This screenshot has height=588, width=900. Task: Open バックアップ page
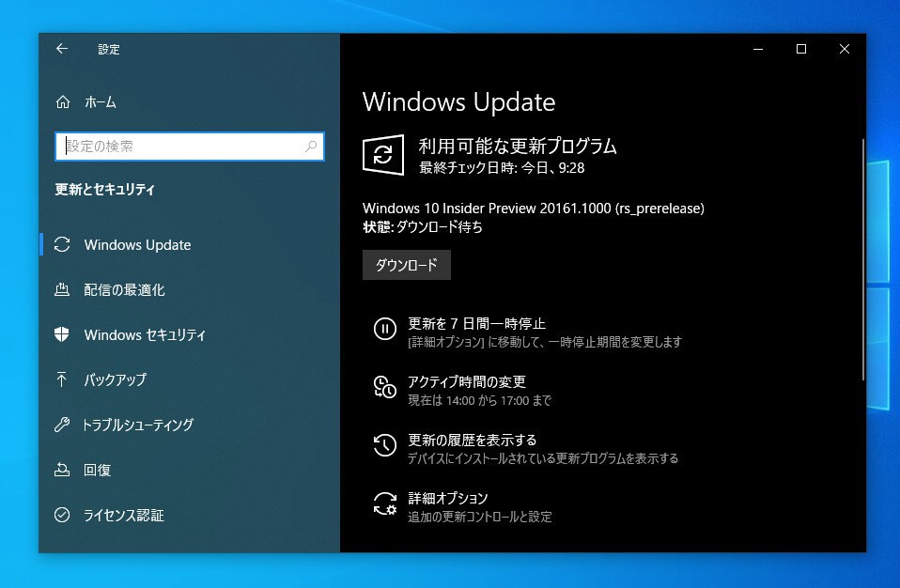[116, 379]
